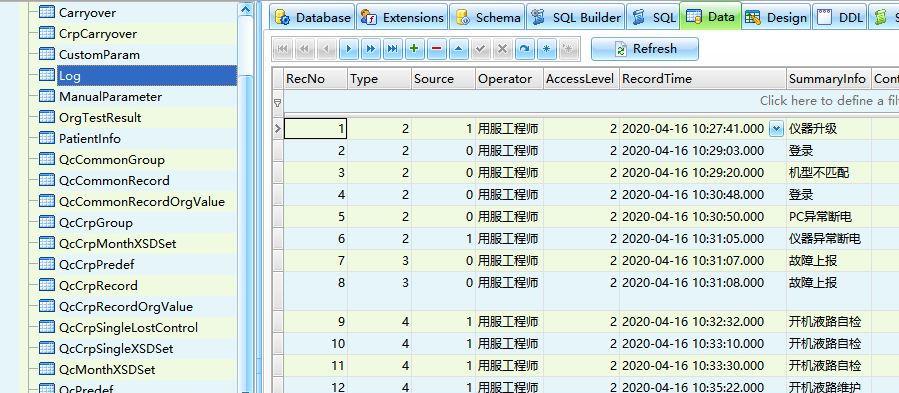Screen dimensions: 899x393
Task: Select the row 1 indicator cell
Action: pyautogui.click(x=278, y=129)
